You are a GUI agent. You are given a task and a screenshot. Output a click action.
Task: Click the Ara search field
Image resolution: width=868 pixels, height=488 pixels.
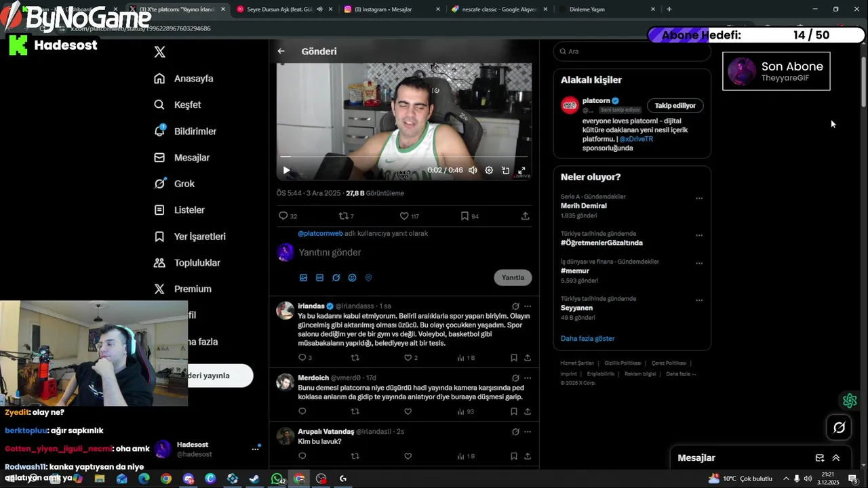[632, 52]
